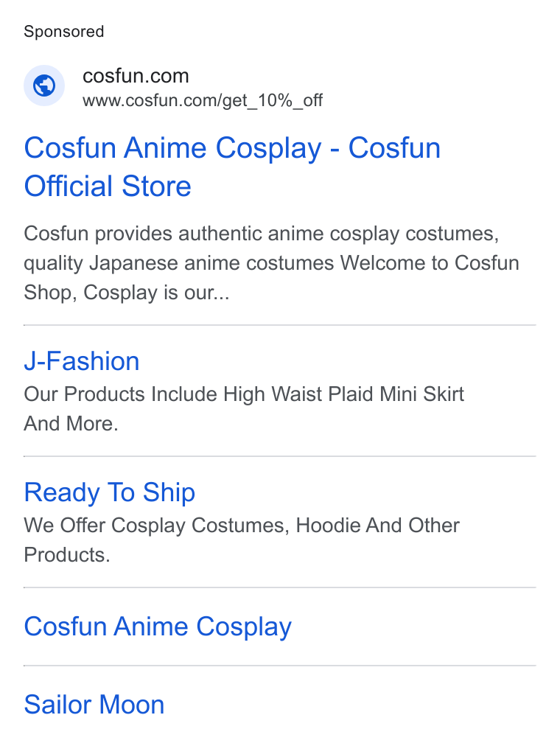
Task: Open the Sailor Moon sitelink
Action: coord(94,704)
